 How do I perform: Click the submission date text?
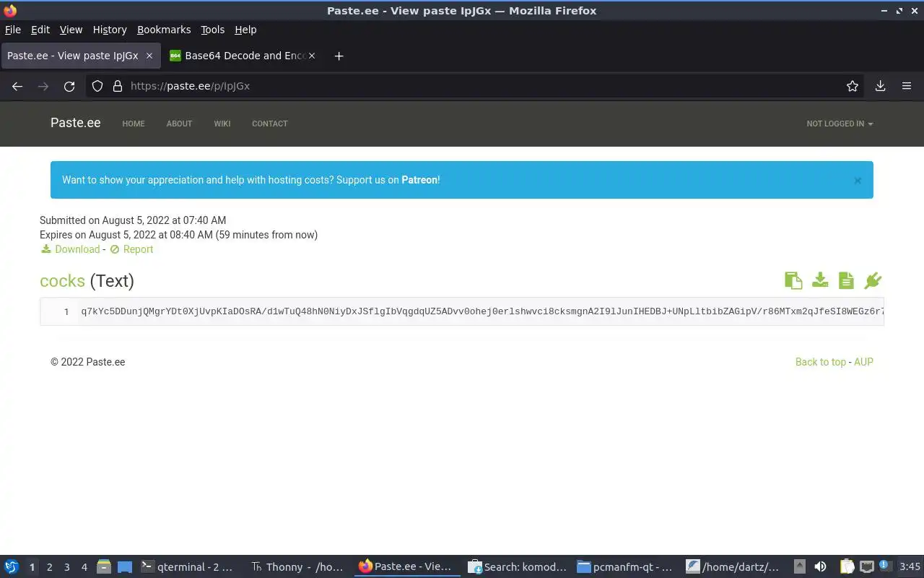coord(133,220)
